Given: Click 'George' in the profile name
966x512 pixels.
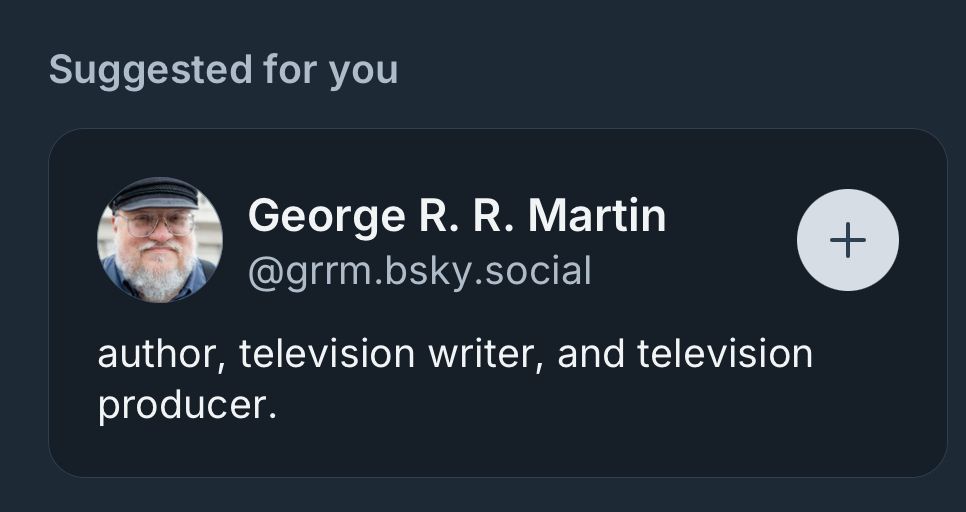Looking at the screenshot, I should pyautogui.click(x=326, y=217).
